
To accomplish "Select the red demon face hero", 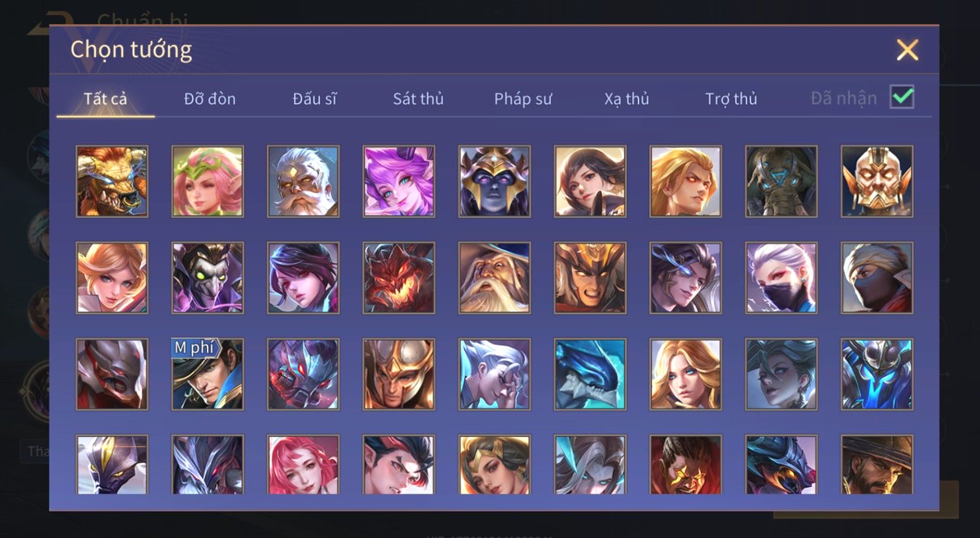I will pyautogui.click(x=399, y=278).
